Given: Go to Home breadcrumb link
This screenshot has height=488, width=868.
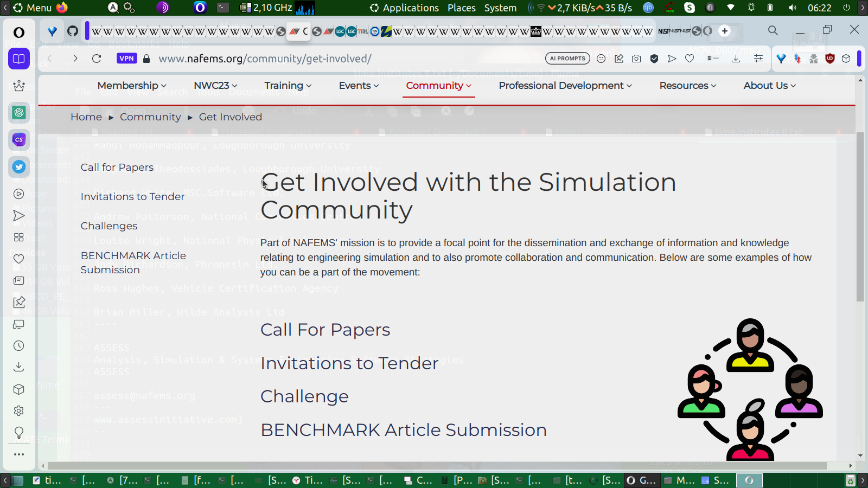Looking at the screenshot, I should [x=86, y=117].
